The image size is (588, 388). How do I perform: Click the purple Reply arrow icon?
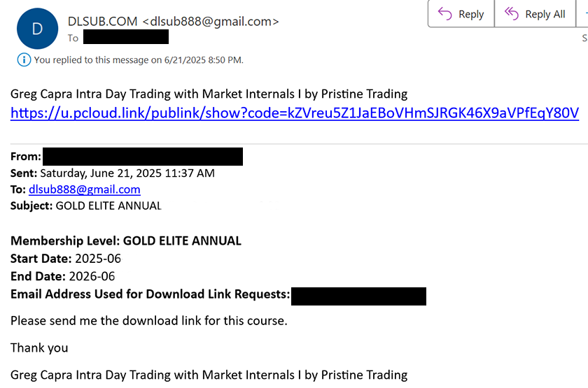tap(444, 14)
